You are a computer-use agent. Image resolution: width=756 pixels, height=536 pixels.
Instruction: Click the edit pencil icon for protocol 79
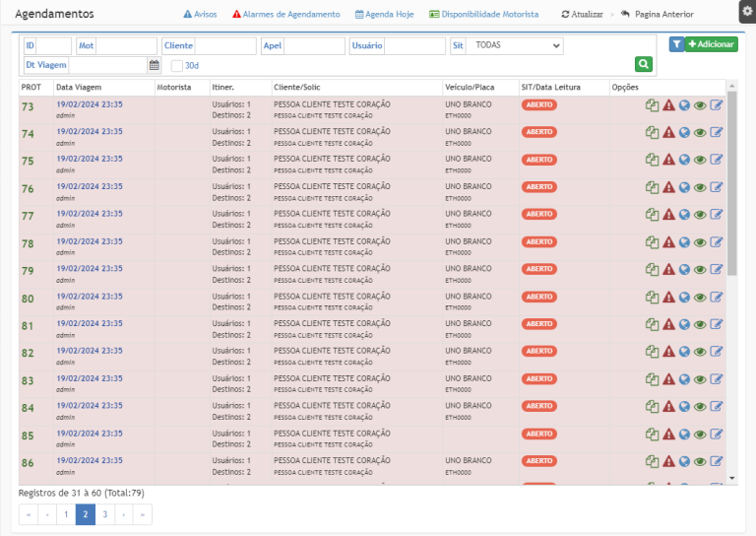(717, 270)
